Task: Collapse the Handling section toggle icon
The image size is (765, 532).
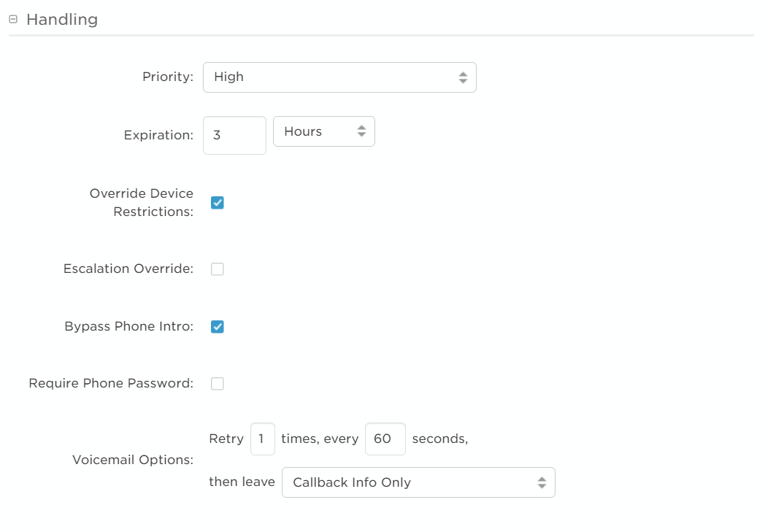Action: coord(13,20)
